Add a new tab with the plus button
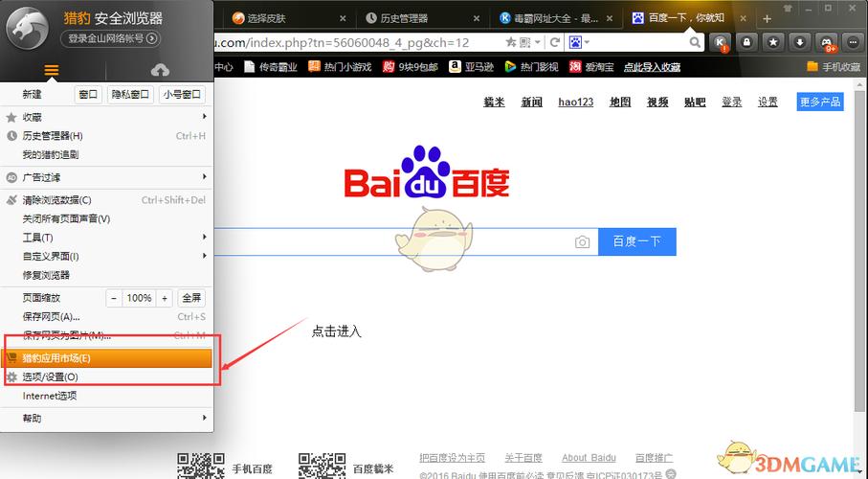The height and width of the screenshot is (479, 868). [x=767, y=19]
